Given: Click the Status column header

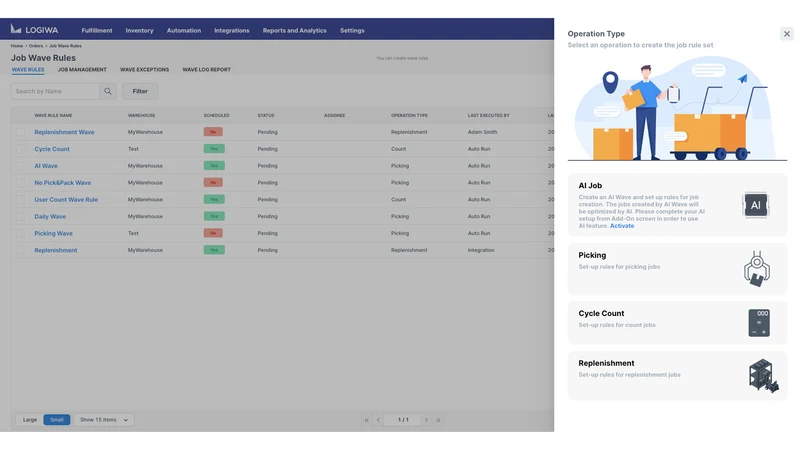Looking at the screenshot, I should [266, 116].
